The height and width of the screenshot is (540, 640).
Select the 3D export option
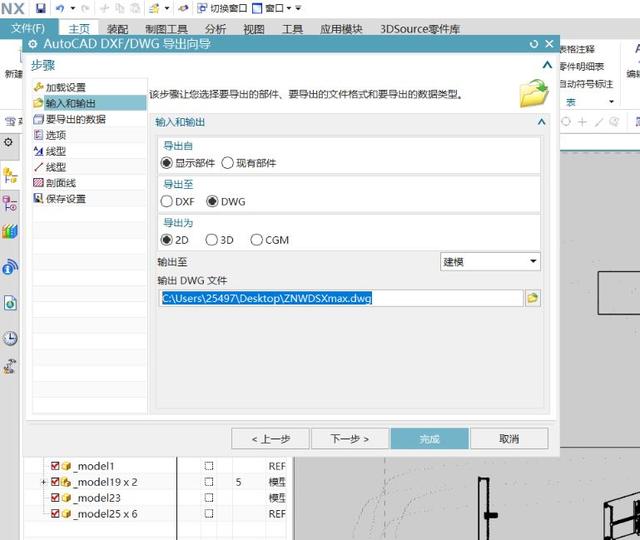click(211, 240)
